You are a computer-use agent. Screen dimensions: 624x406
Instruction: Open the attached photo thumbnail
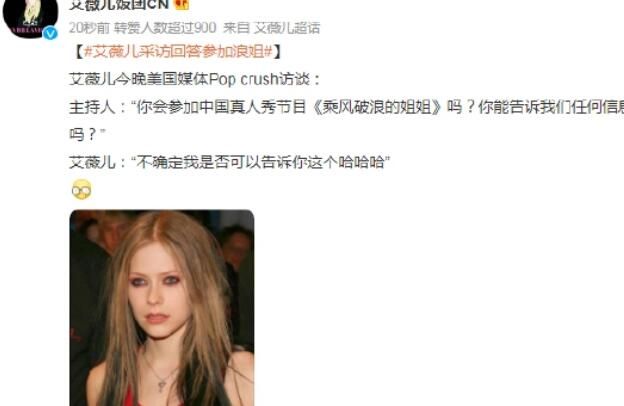162,308
